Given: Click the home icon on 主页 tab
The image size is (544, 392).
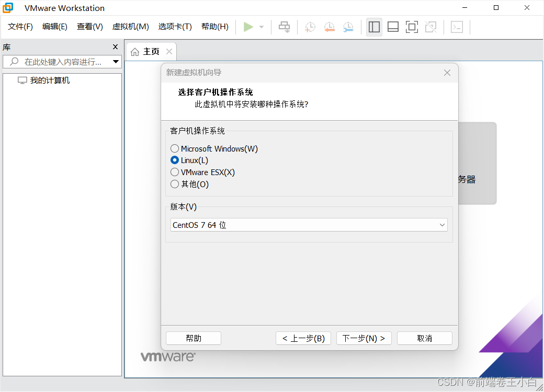Looking at the screenshot, I should tap(135, 52).
